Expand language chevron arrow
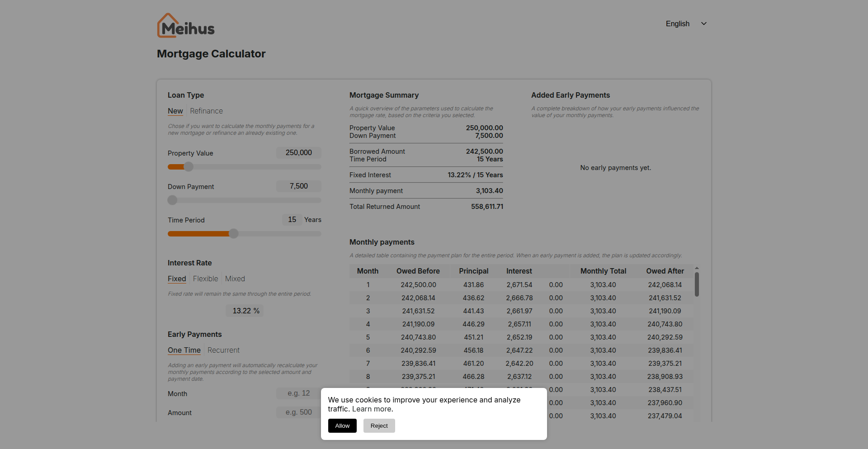Screen dimensions: 868x449 click(703, 24)
